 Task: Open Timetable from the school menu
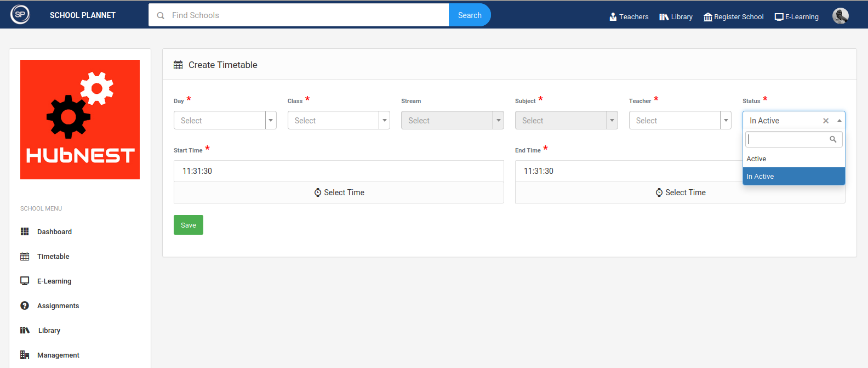(x=53, y=256)
